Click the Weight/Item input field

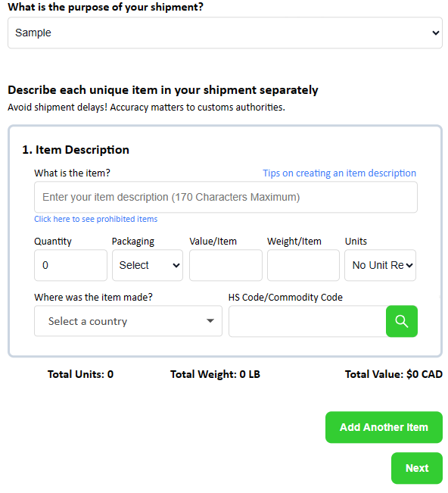point(303,265)
